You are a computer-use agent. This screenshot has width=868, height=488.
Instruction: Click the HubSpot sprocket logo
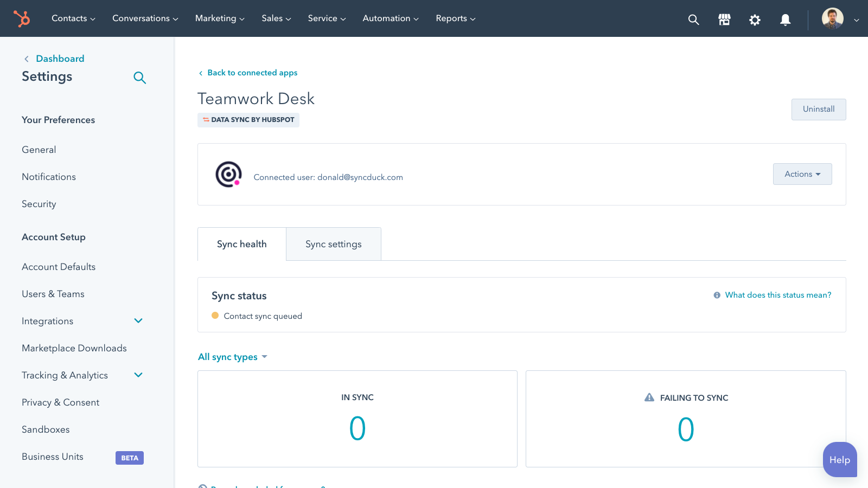[x=22, y=18]
